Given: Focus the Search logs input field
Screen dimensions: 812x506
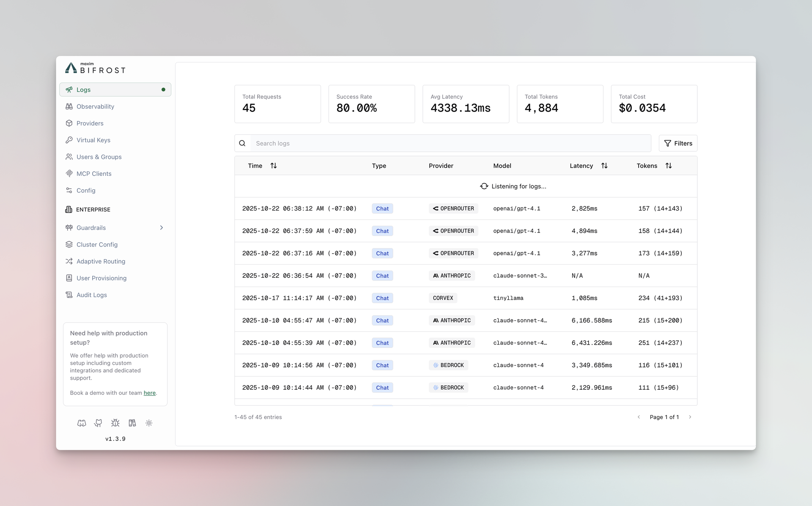Looking at the screenshot, I should click(450, 143).
